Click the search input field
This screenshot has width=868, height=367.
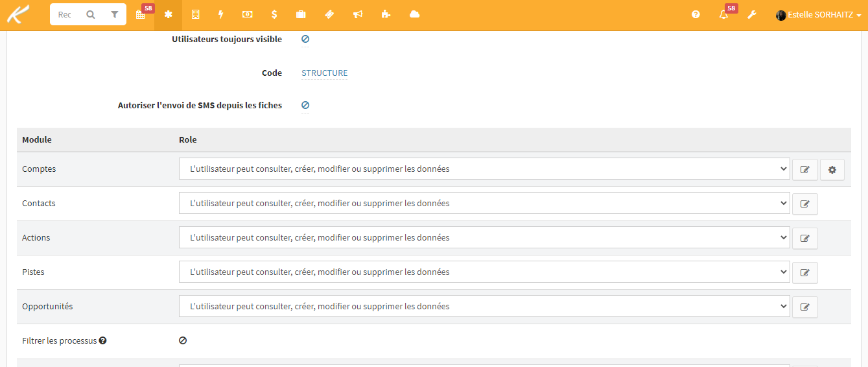click(x=67, y=14)
